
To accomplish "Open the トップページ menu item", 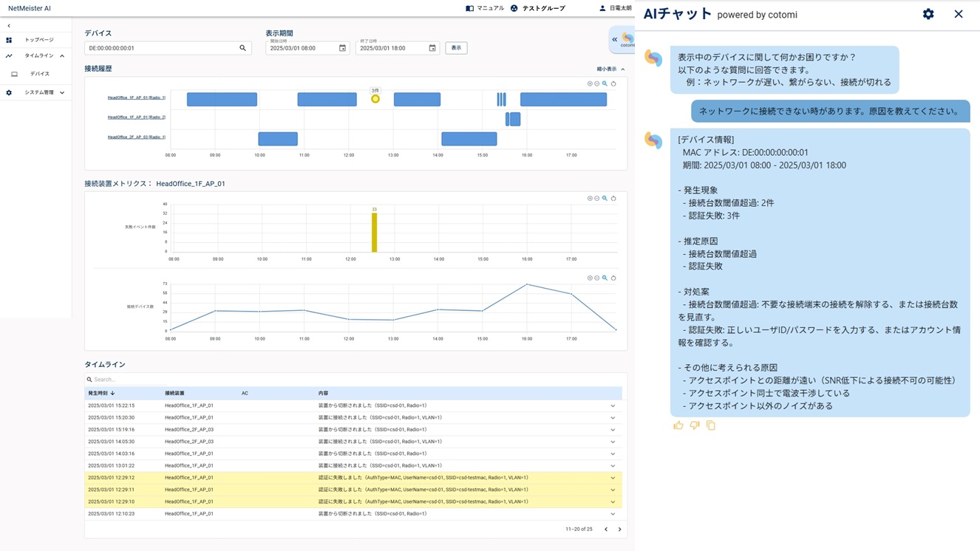I will [x=38, y=40].
